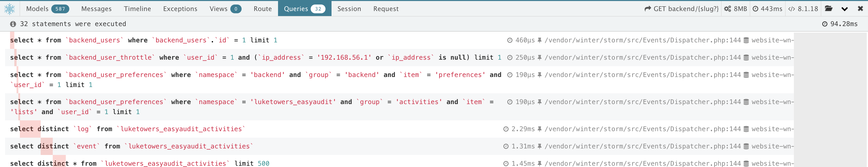
Task: Click '32 statements were executed' text
Action: point(73,24)
